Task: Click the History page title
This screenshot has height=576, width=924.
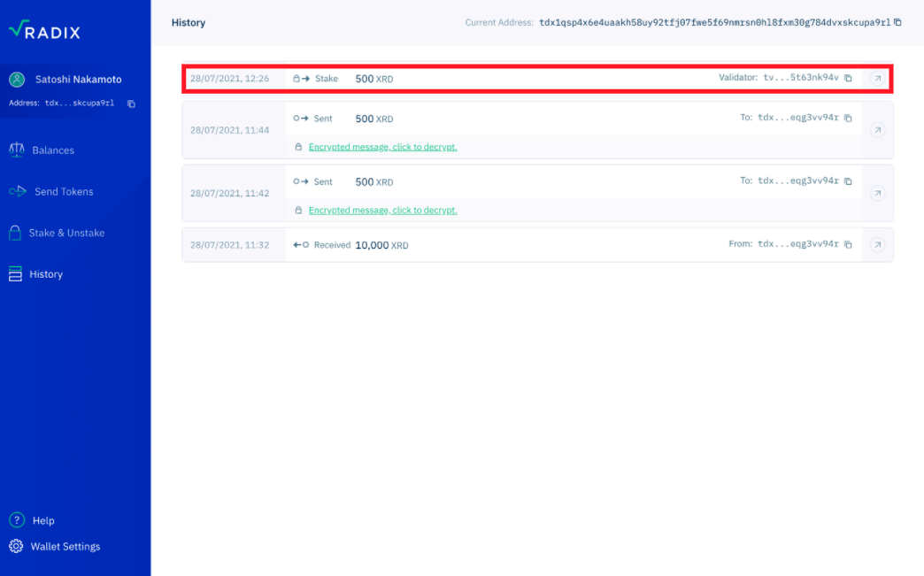Action: click(189, 22)
